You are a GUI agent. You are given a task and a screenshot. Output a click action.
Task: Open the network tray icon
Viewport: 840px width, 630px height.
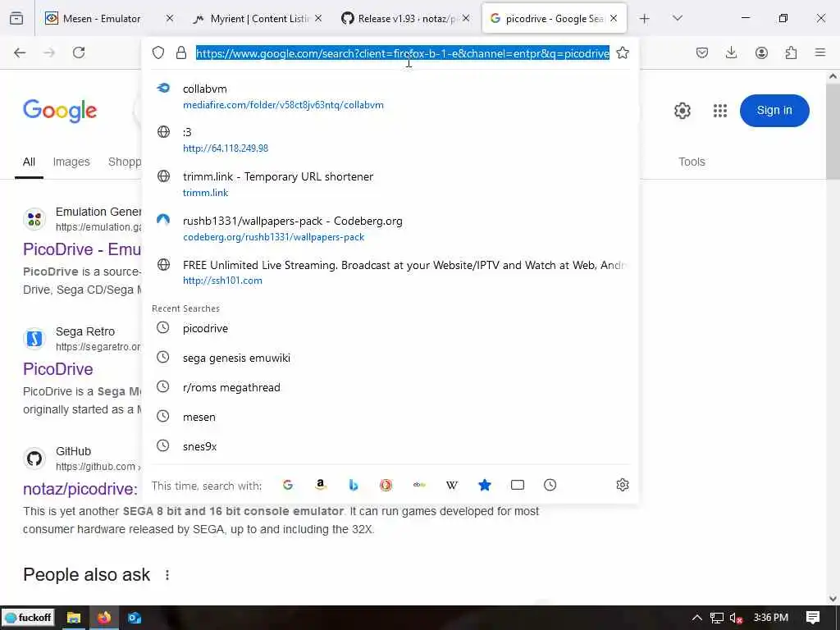pos(717,618)
